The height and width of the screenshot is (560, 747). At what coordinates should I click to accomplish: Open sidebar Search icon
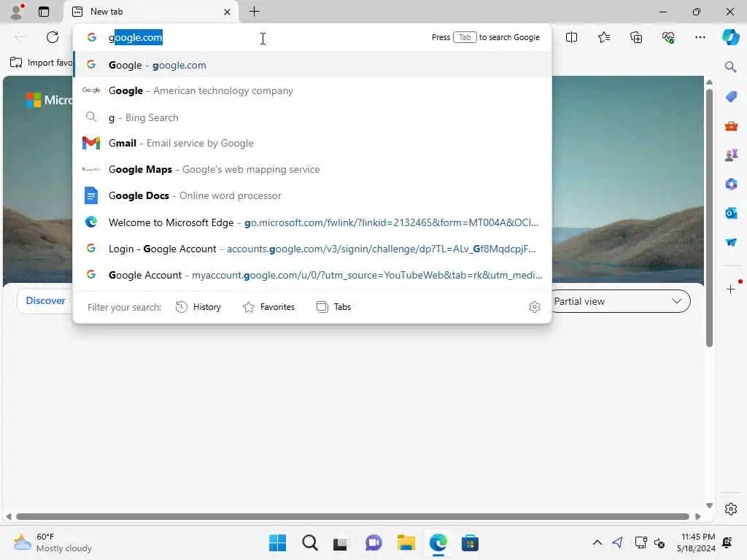[x=730, y=66]
